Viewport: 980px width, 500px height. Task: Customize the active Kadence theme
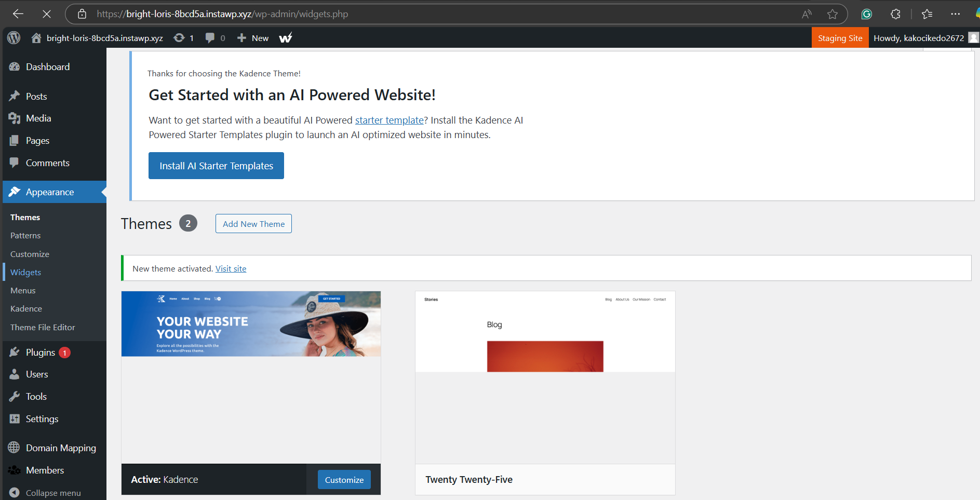pos(344,480)
